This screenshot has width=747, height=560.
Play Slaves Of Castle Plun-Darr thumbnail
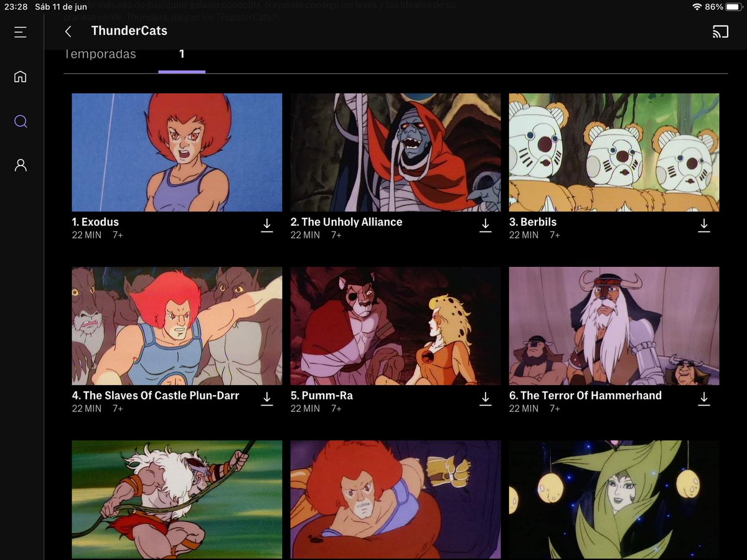pyautogui.click(x=177, y=326)
